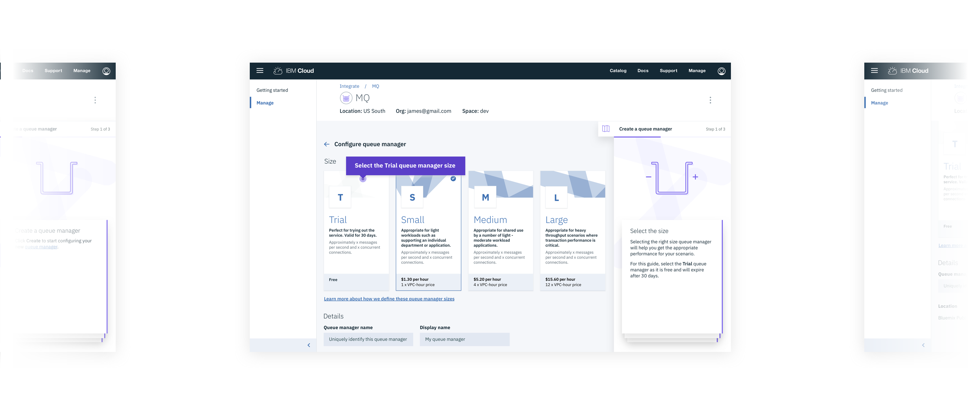Click the Free price label on Trial card
The width and height of the screenshot is (980, 420).
click(333, 280)
